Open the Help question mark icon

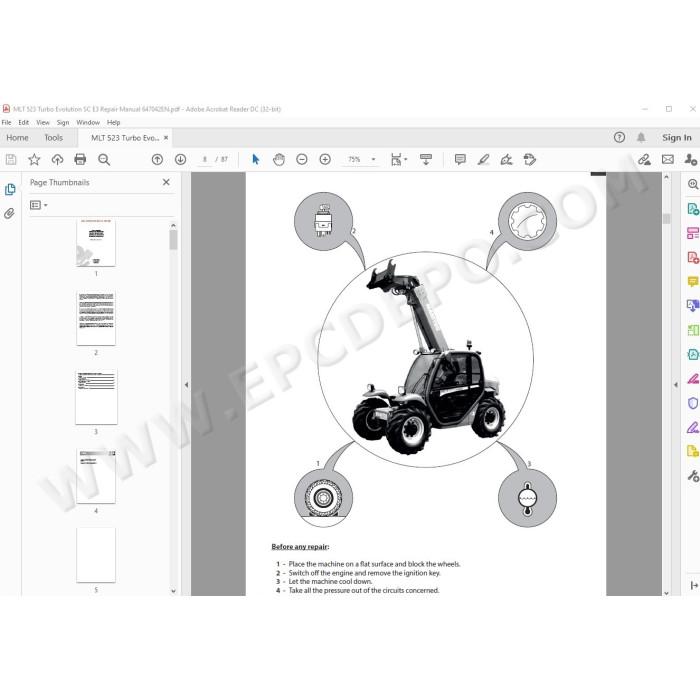(619, 138)
